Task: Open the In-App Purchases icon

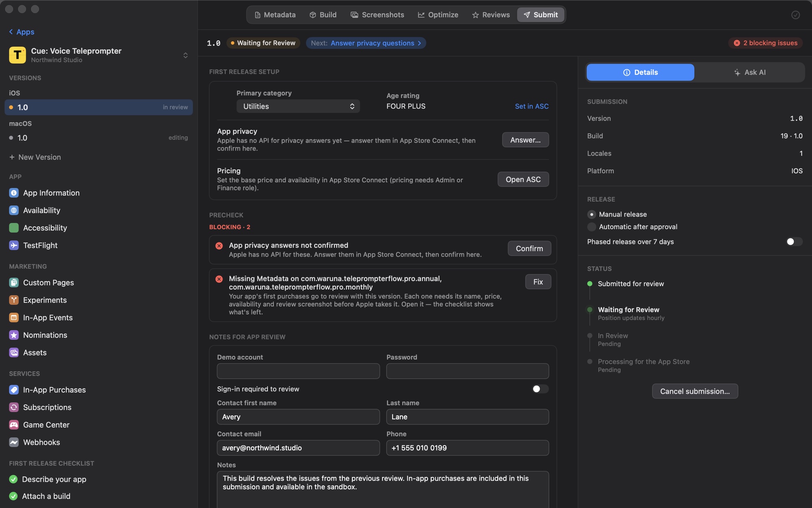Action: pos(14,390)
